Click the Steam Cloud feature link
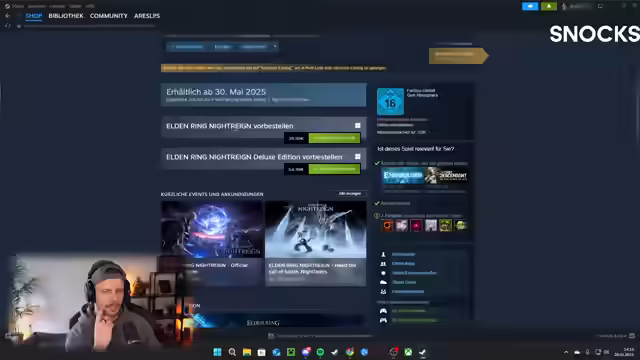This screenshot has width=640, height=360. (x=404, y=282)
